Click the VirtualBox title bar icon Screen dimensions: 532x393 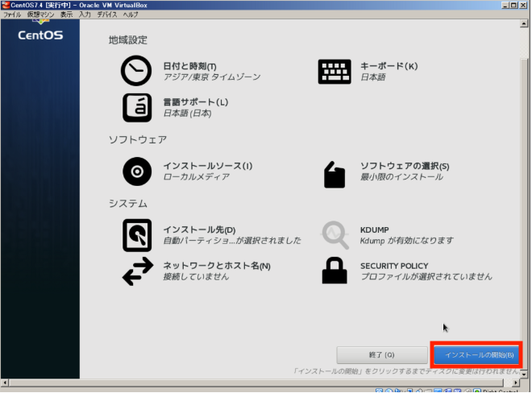click(x=6, y=5)
